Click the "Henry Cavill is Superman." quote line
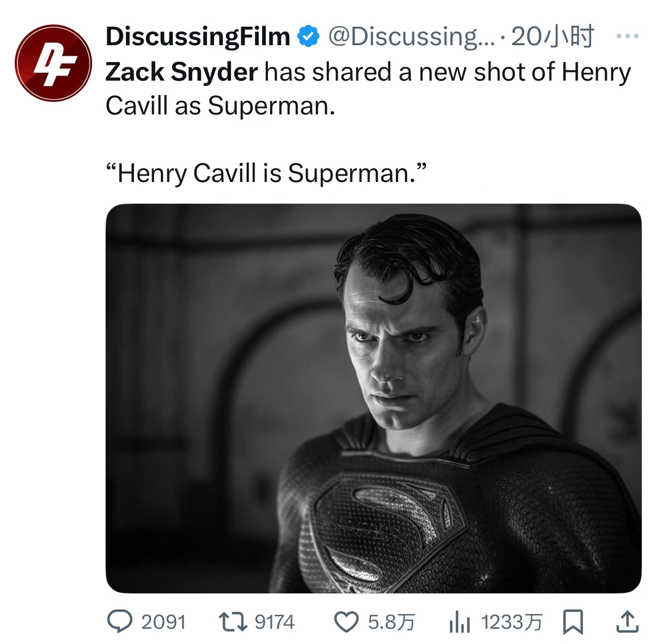Screen dimensions: 657x644 pos(265,173)
